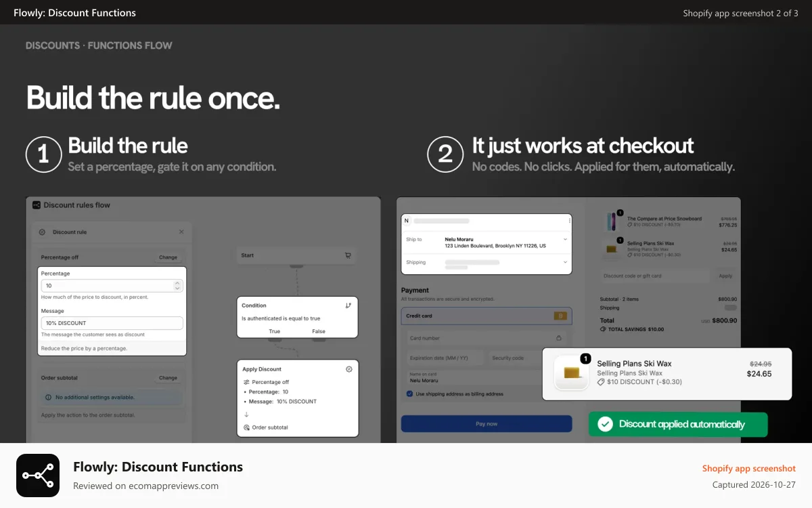Close the Discount rule side panel

[181, 232]
